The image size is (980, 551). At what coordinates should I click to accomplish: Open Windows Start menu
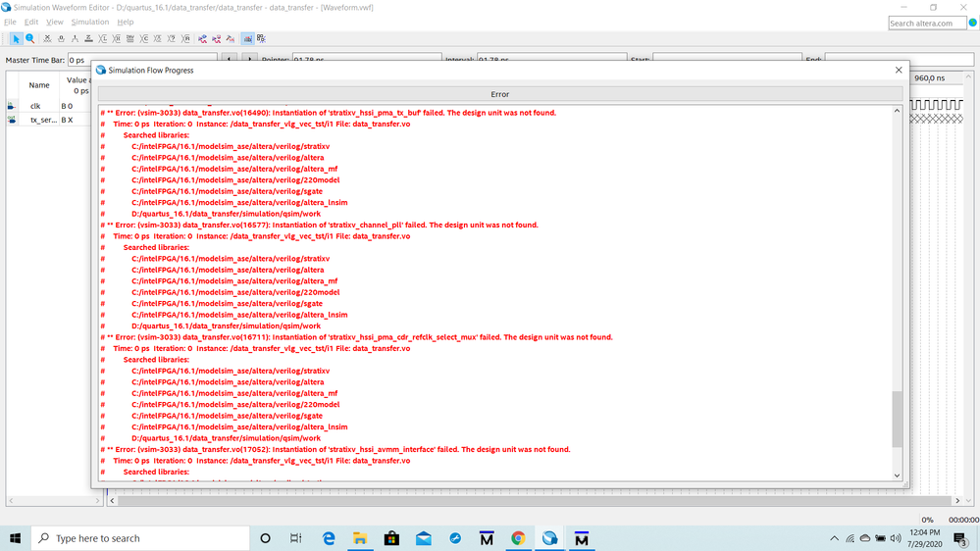click(15, 538)
